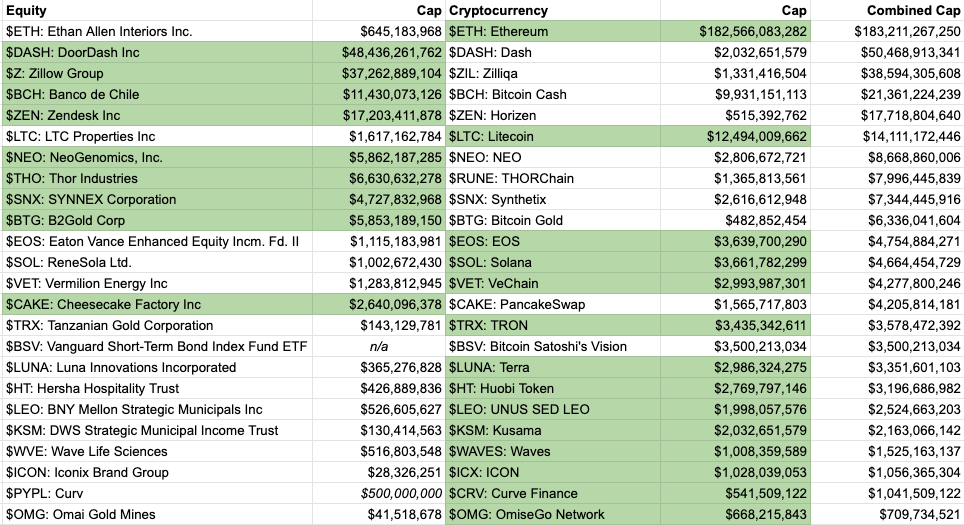Select the "$BTG: Bitcoin Gold" cell
This screenshot has width=964, height=525.
click(553, 220)
